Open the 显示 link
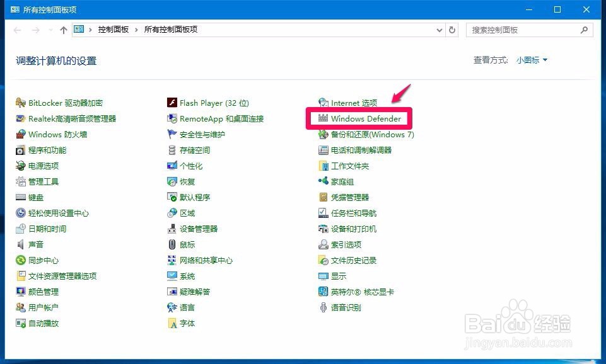This screenshot has width=606, height=364. click(x=339, y=276)
